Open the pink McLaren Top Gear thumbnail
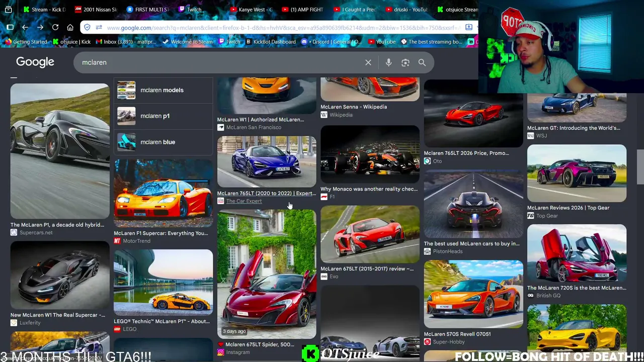This screenshot has width=644, height=362. point(577,173)
